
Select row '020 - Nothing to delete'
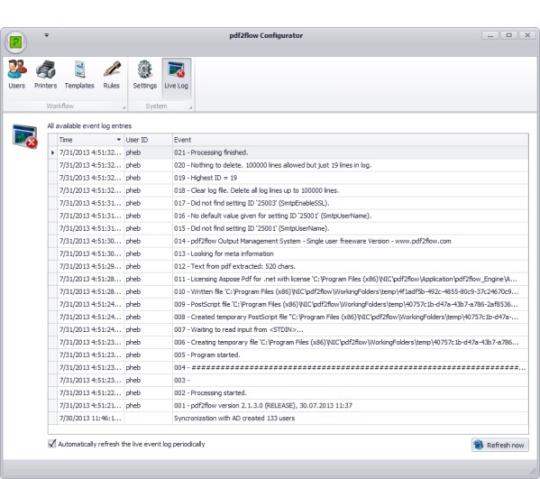[288, 165]
